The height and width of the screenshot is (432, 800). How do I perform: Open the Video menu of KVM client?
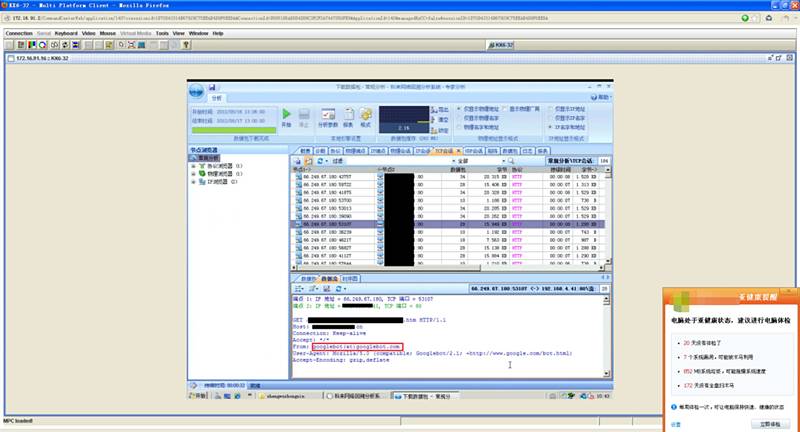(89, 33)
